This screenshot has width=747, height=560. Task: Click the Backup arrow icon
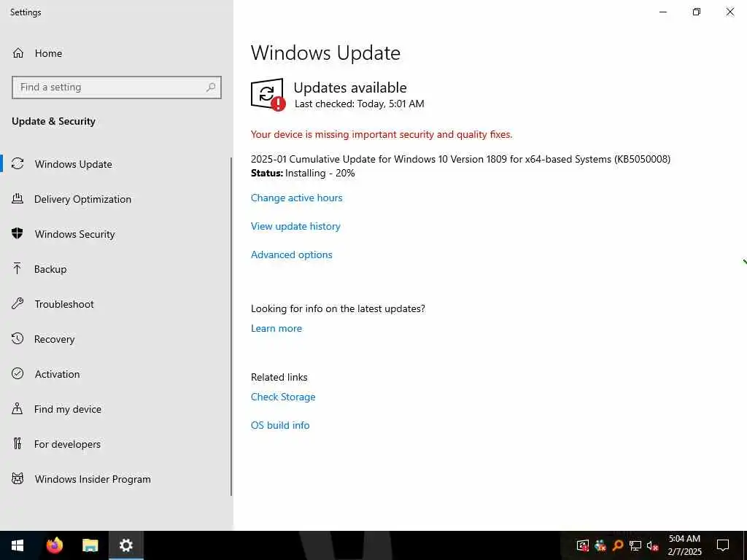[x=18, y=268]
